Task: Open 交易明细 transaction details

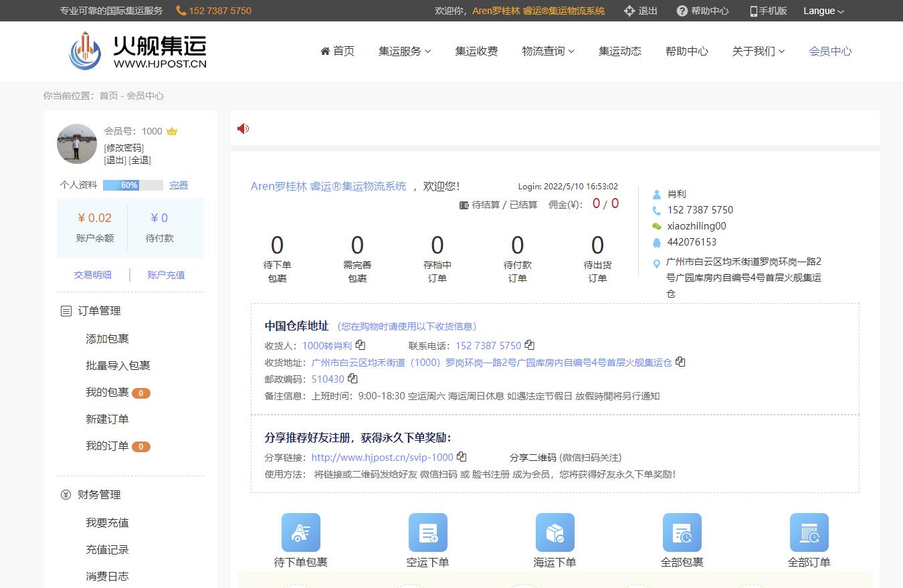Action: [x=92, y=275]
